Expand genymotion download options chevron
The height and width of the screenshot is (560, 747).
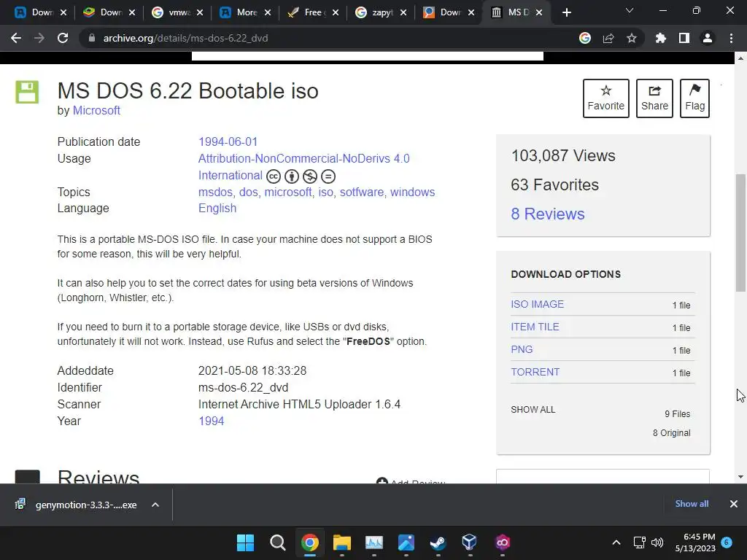155,505
